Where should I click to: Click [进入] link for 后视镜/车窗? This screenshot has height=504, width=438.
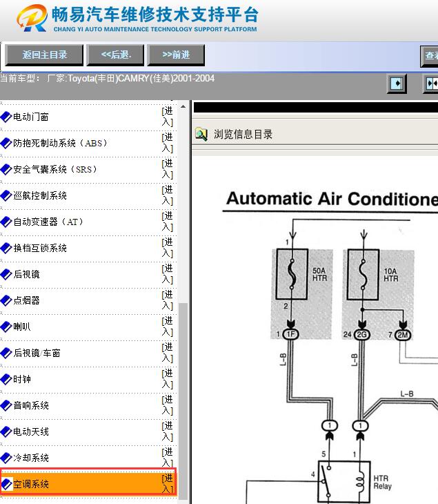point(168,353)
